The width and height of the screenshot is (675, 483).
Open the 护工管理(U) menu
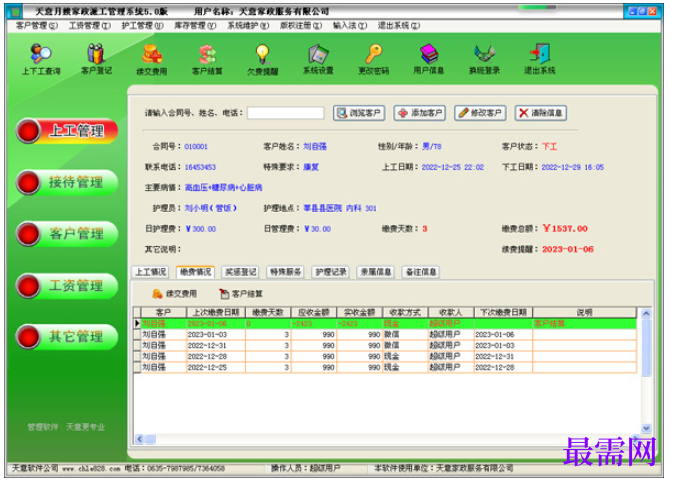[x=142, y=26]
